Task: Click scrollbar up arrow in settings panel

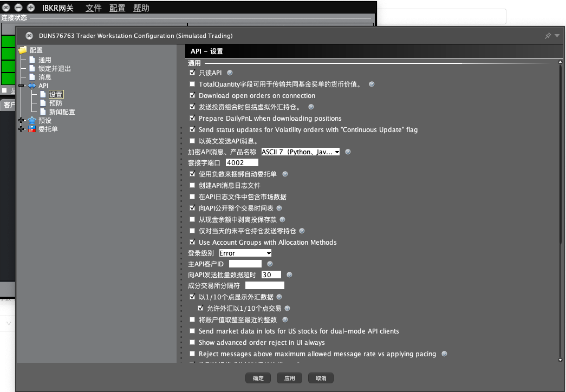Action: pos(560,62)
